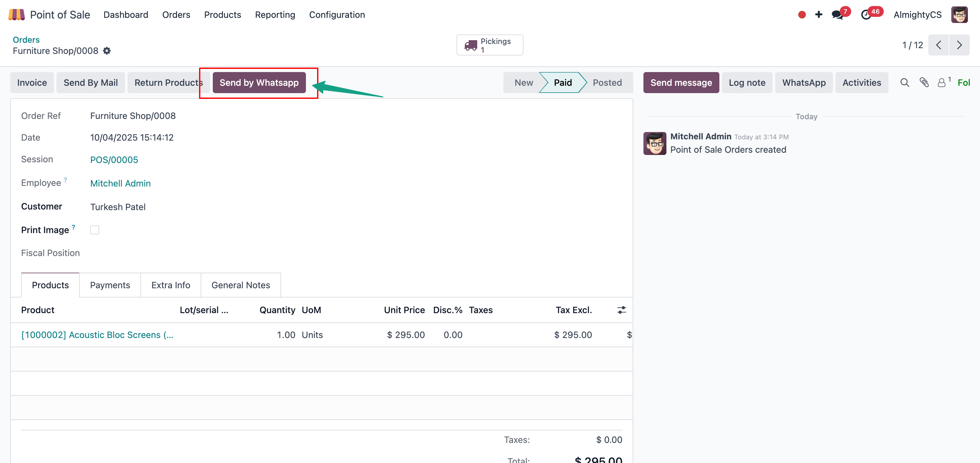Search messages with the chatter magnifier icon
The height and width of the screenshot is (463, 980).
point(904,83)
